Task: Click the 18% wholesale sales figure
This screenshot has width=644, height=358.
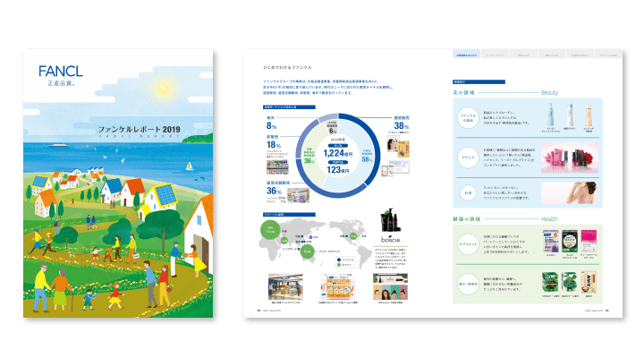Action: coord(274,145)
